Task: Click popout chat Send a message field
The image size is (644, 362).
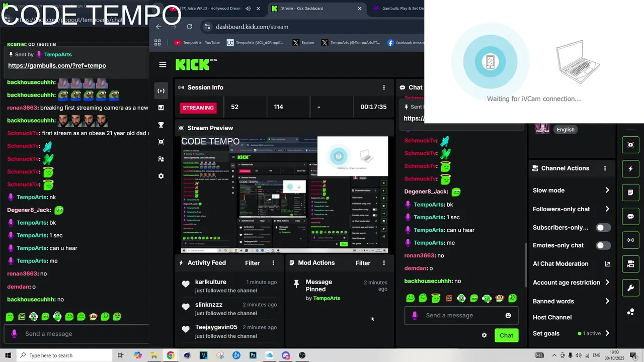Action: click(76, 334)
